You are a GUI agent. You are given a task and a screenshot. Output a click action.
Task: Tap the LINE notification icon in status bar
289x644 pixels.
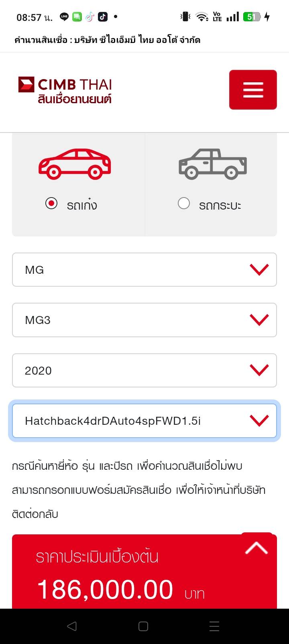coord(64,17)
